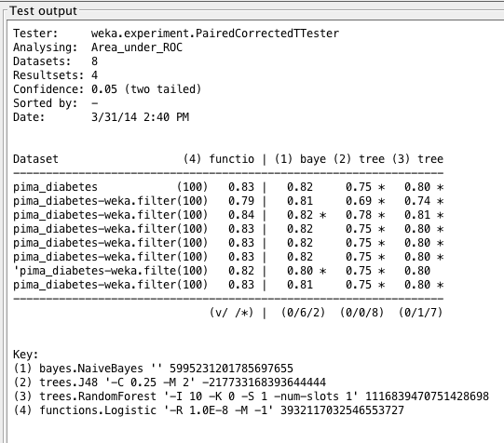504x443 pixels.
Task: Click the trees.RandomForest key entry
Action: pos(251,396)
